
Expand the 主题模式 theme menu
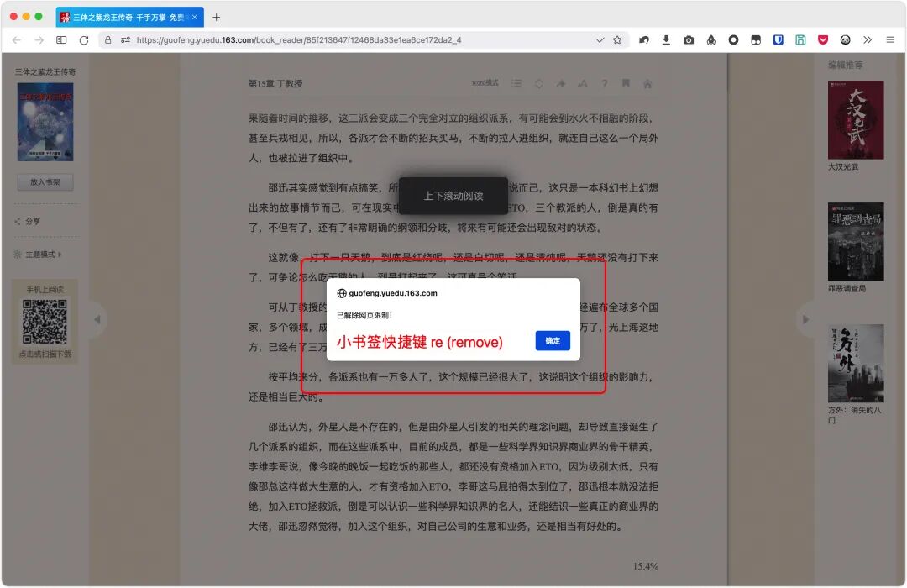(x=38, y=254)
